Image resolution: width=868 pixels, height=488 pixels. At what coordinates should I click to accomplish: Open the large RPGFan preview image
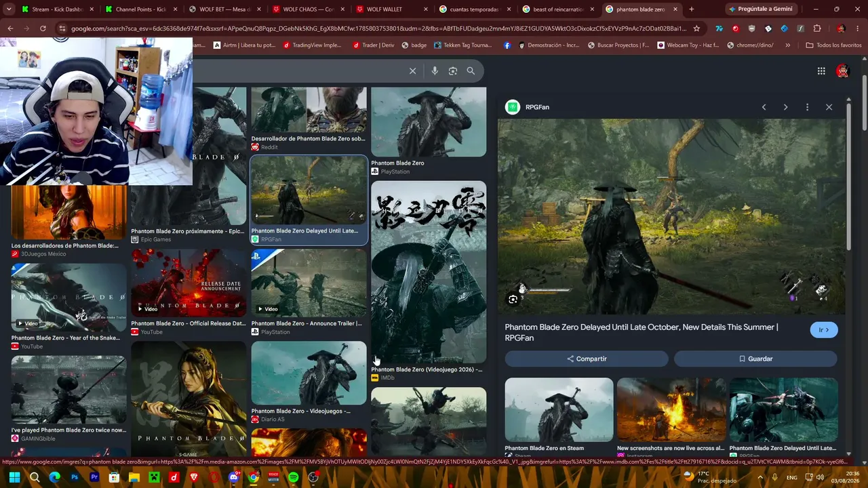(x=671, y=217)
